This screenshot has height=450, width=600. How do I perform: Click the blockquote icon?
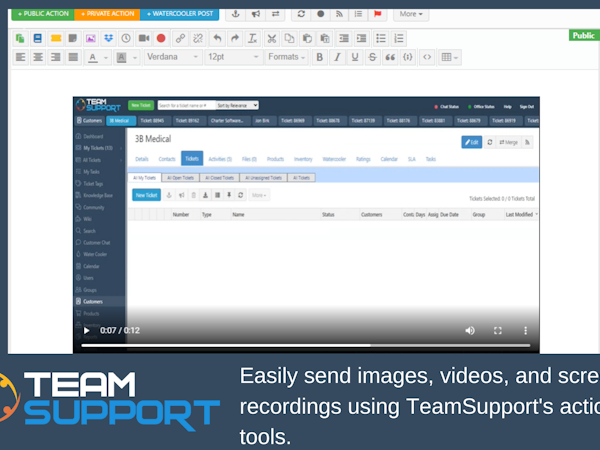tap(390, 57)
